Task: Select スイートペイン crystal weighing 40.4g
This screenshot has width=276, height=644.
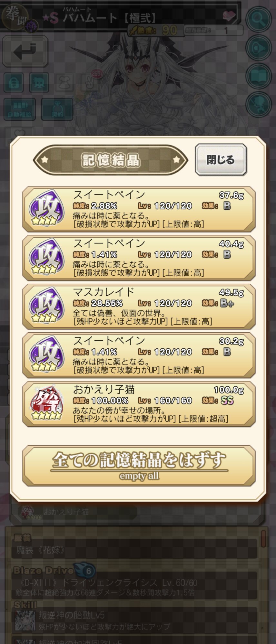Action: 139,258
